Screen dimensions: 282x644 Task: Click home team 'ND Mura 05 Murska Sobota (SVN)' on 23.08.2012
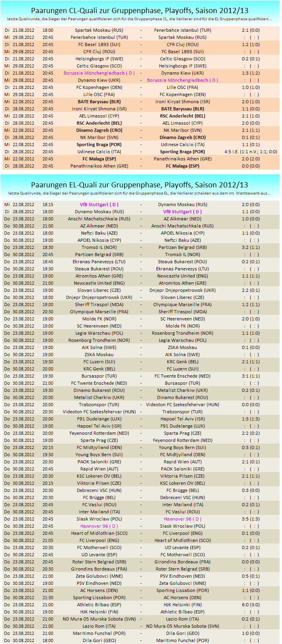tap(99, 619)
